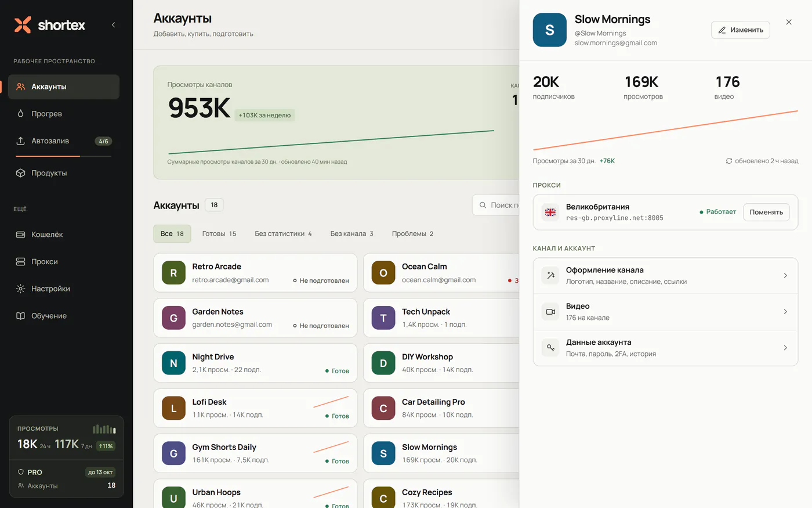Open the Retro Arcade account avatar

pos(173,273)
